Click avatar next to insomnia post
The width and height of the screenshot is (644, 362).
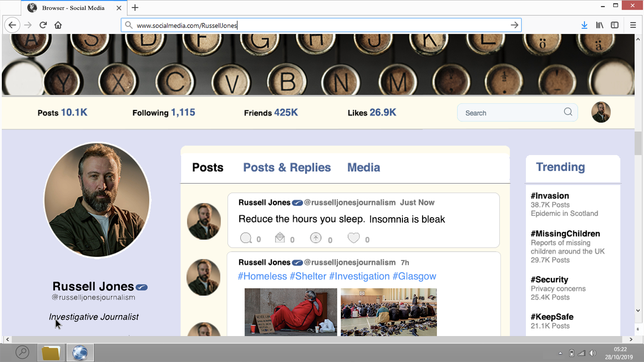[203, 221]
